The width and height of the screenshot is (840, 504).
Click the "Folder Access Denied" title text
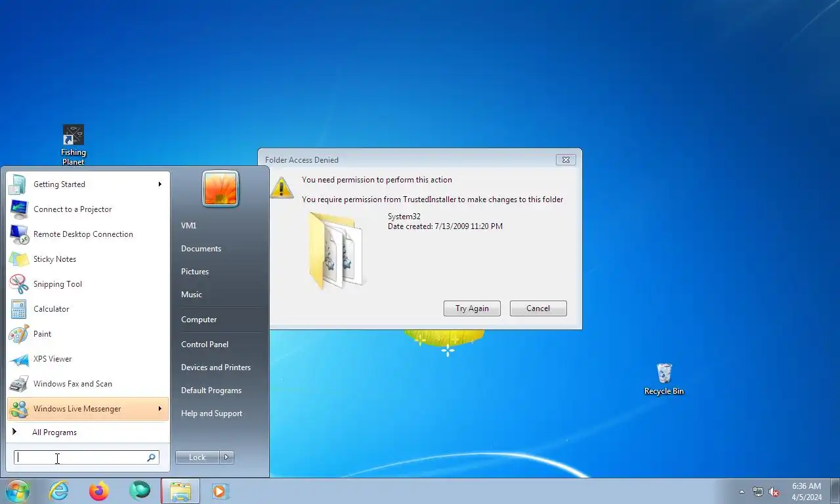(x=302, y=160)
